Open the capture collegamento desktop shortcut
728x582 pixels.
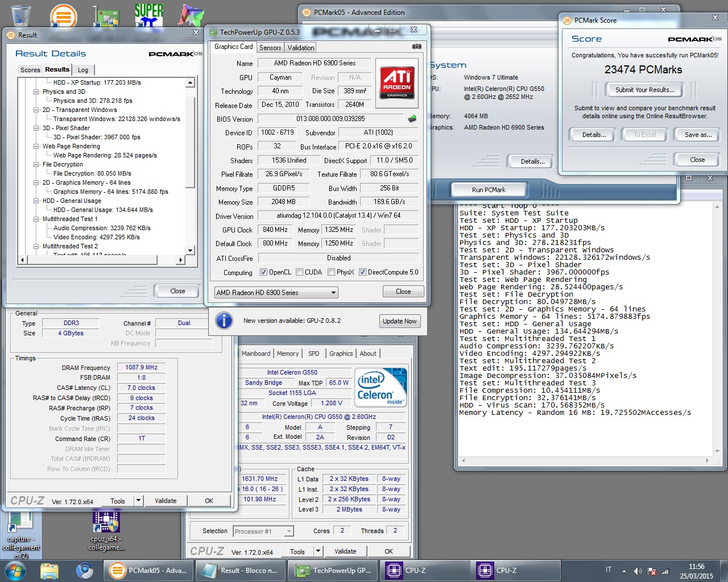coord(21,535)
